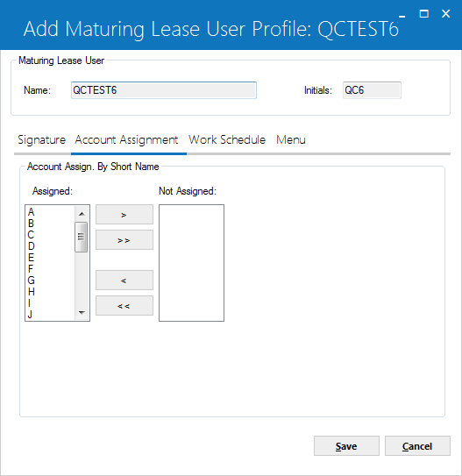The image size is (462, 476).
Task: Open the Menu tab
Action: coord(291,139)
